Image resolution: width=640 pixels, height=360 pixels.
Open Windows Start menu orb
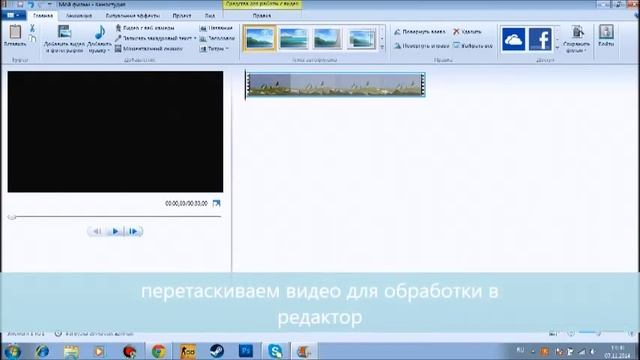12,351
